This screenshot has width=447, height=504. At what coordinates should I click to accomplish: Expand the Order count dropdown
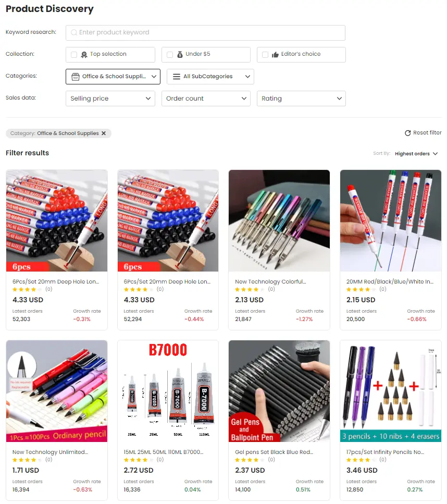coord(206,99)
